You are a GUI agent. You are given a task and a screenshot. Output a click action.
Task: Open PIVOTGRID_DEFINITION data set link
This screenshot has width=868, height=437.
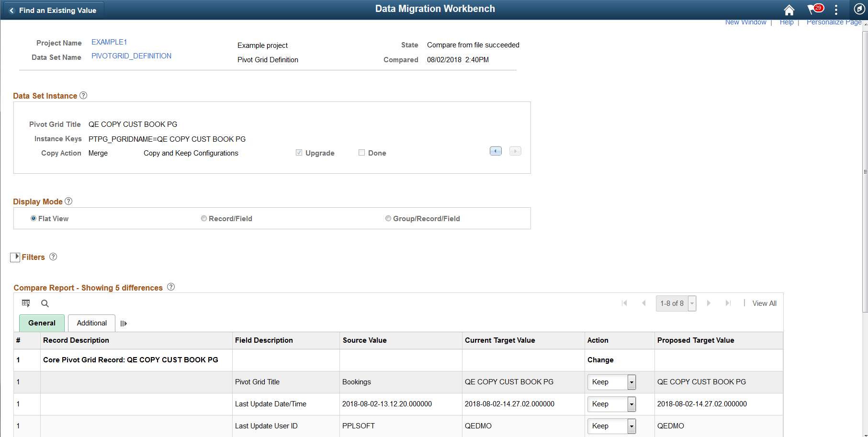pyautogui.click(x=131, y=56)
